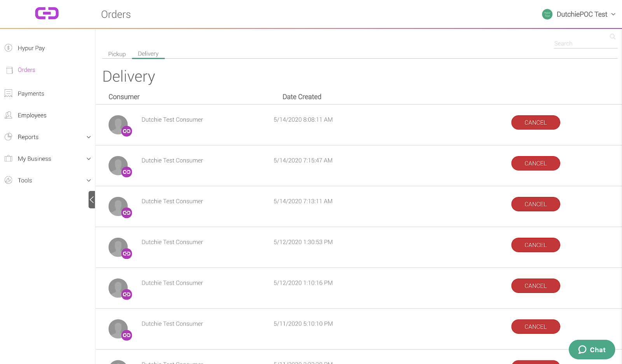Viewport: 622px width, 364px height.
Task: Click avatar of the 1:10:16 PM order
Action: [x=118, y=288]
